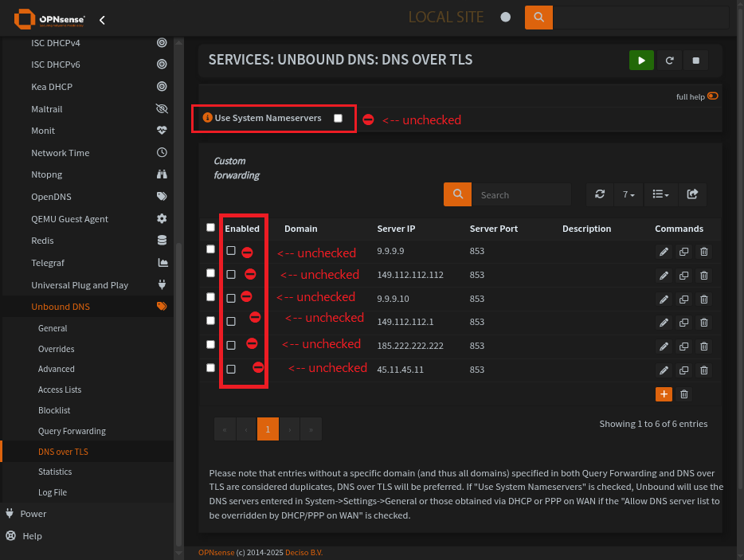Select the row for 45.11.45.11
Viewport: 744px width, 560px height.
(x=210, y=368)
